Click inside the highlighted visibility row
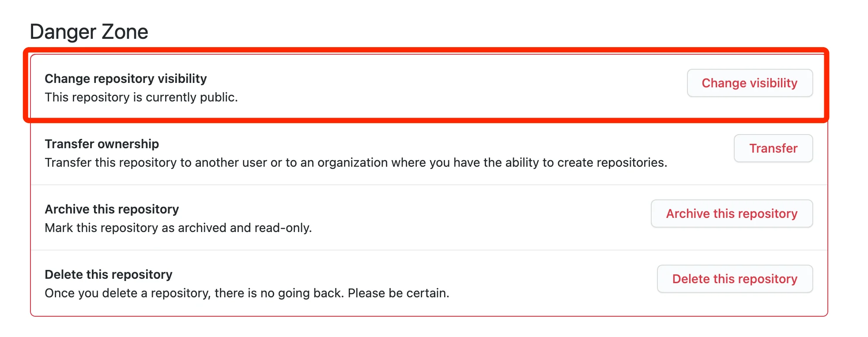 pos(397,86)
